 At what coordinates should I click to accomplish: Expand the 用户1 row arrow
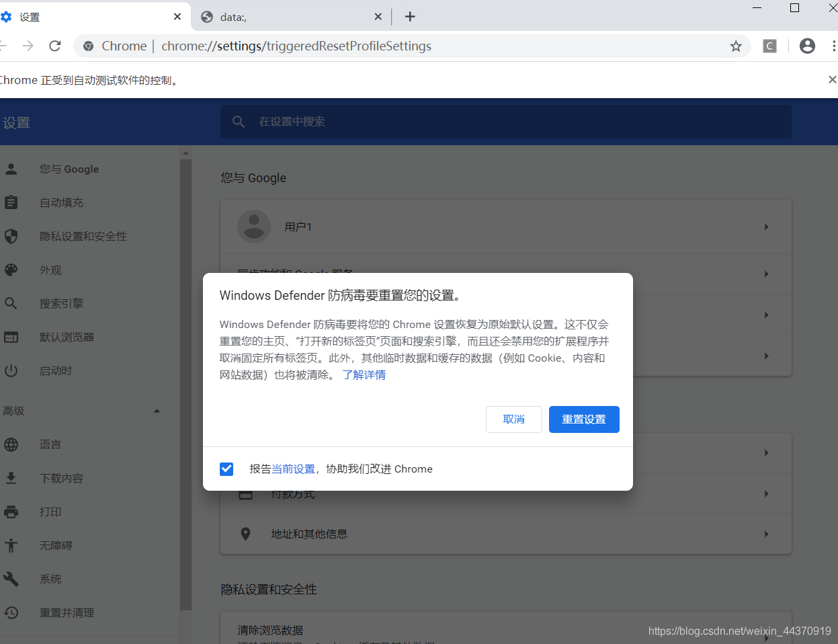pyautogui.click(x=766, y=227)
